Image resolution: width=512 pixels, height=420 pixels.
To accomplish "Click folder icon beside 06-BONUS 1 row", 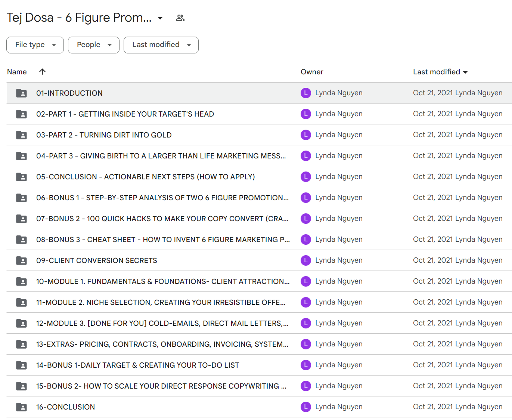I will point(21,198).
